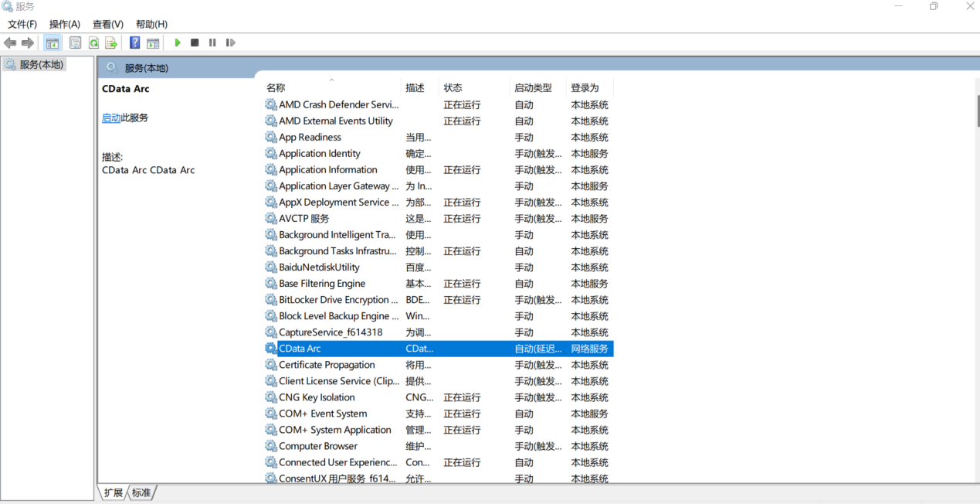Viewport: 980px width, 504px height.
Task: Stop the service with the square stop button
Action: [x=195, y=43]
